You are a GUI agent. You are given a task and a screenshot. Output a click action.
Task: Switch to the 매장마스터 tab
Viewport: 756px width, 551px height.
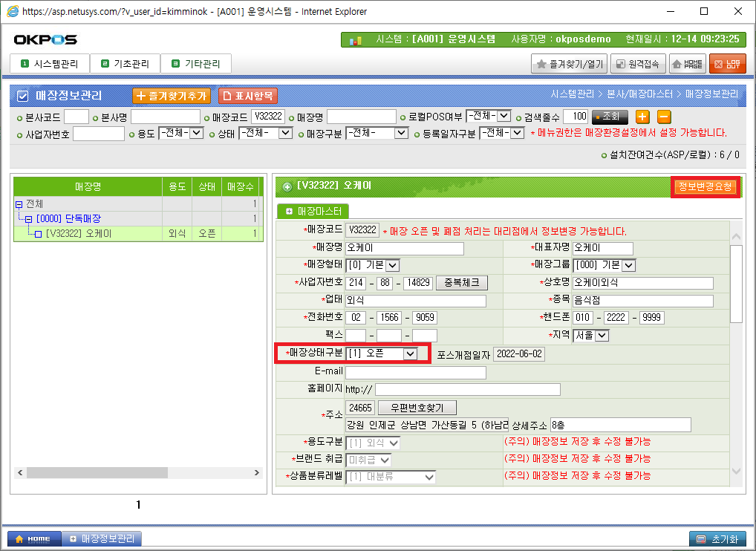point(313,212)
